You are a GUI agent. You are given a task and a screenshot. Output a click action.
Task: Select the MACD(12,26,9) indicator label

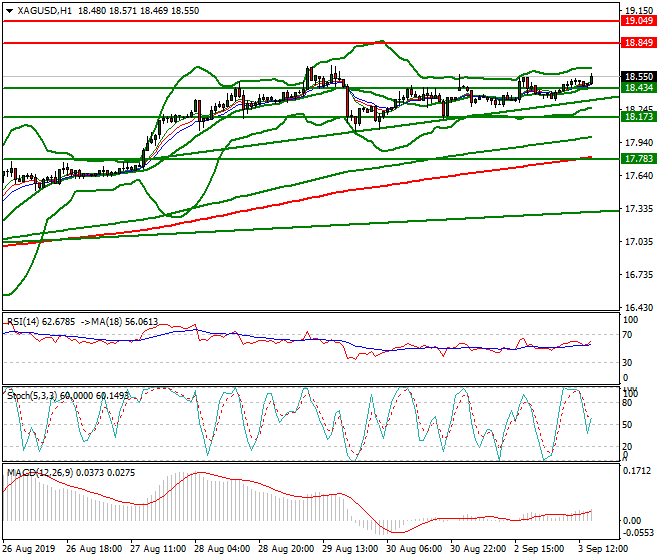tap(40, 473)
